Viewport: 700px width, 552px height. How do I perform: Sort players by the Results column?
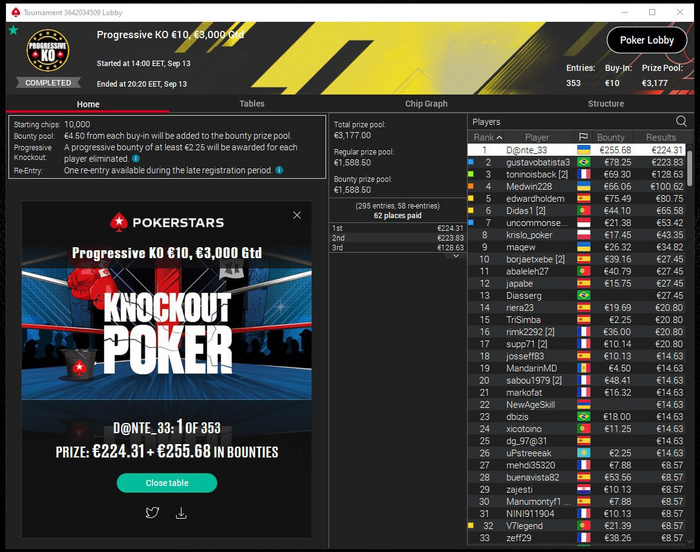[x=661, y=138]
